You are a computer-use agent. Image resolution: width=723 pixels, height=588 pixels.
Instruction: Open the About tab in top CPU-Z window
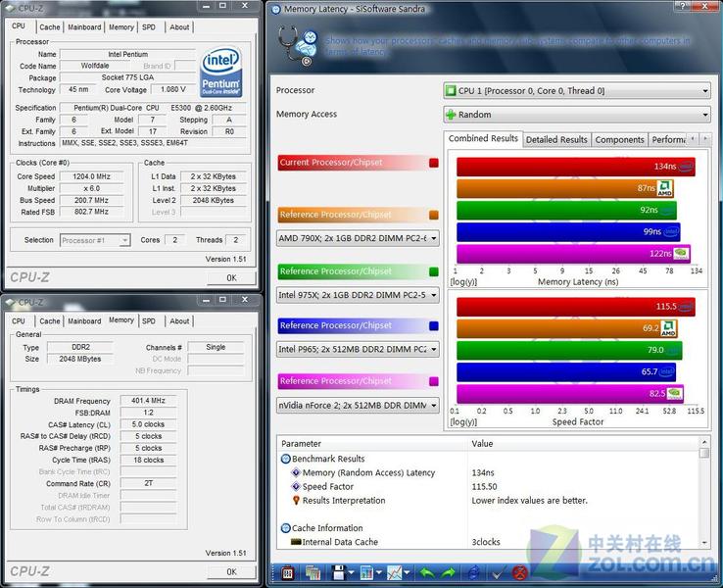179,27
